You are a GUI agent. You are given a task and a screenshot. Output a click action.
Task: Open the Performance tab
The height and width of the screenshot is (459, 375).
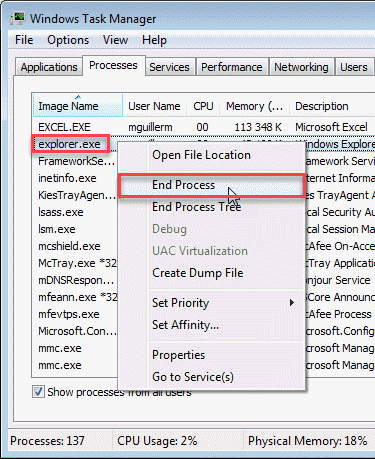pos(232,67)
